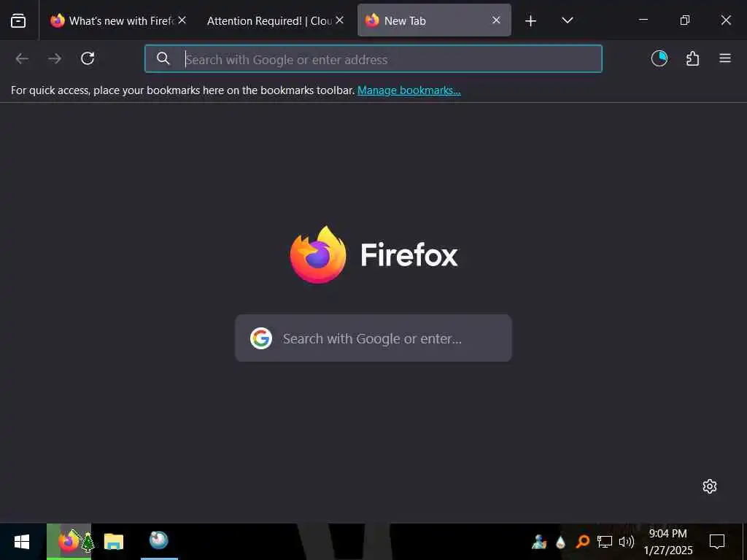This screenshot has height=560, width=747.
Task: Close the What's new with Firefox tab
Action: coord(182,20)
